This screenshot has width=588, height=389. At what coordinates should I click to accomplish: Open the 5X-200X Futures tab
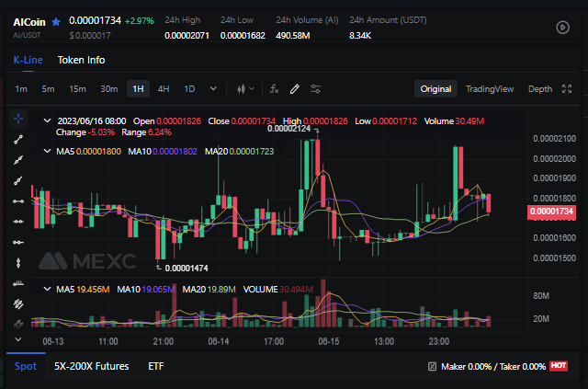(x=92, y=367)
